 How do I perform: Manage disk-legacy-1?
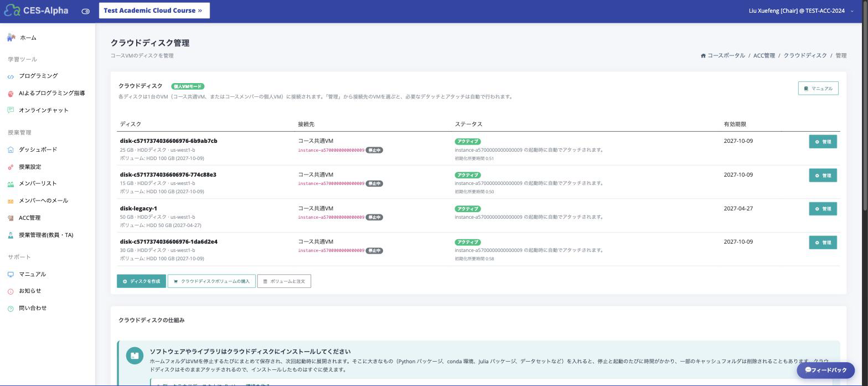tap(823, 209)
